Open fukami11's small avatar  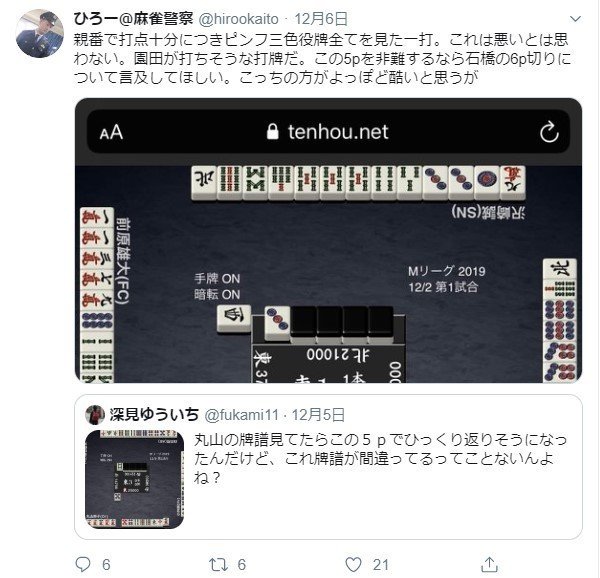pyautogui.click(x=95, y=415)
